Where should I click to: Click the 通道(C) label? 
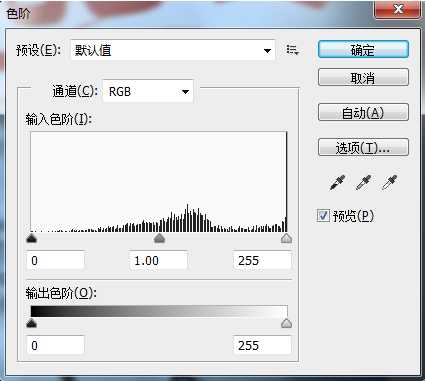pyautogui.click(x=75, y=91)
